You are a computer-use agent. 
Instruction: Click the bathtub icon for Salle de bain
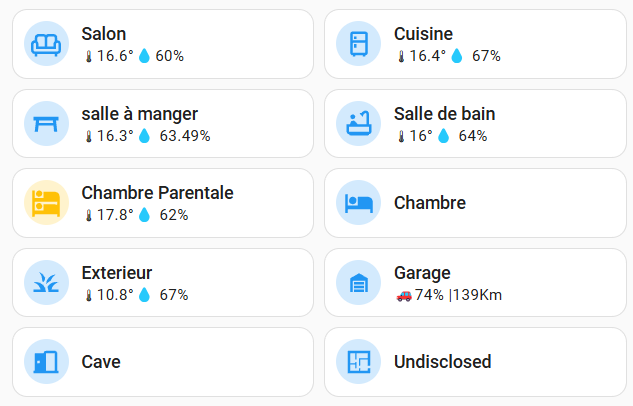click(x=358, y=123)
